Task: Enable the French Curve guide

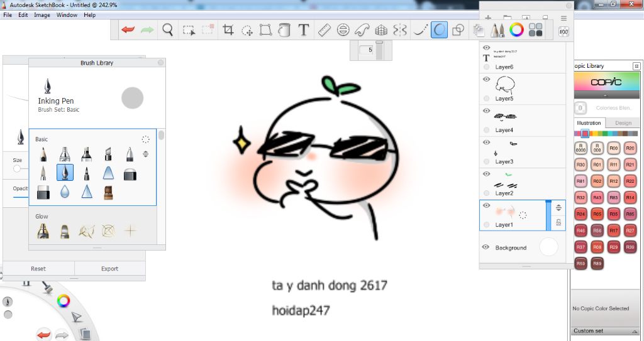Action: pyautogui.click(x=362, y=30)
